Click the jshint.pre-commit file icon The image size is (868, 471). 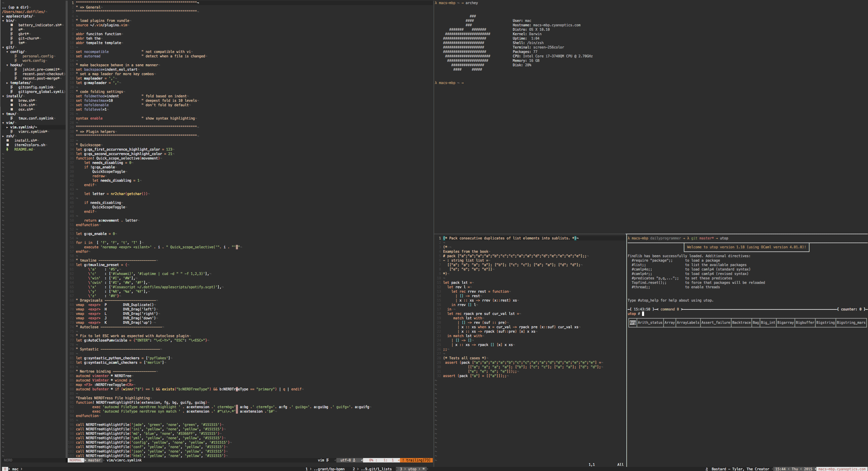click(16, 69)
